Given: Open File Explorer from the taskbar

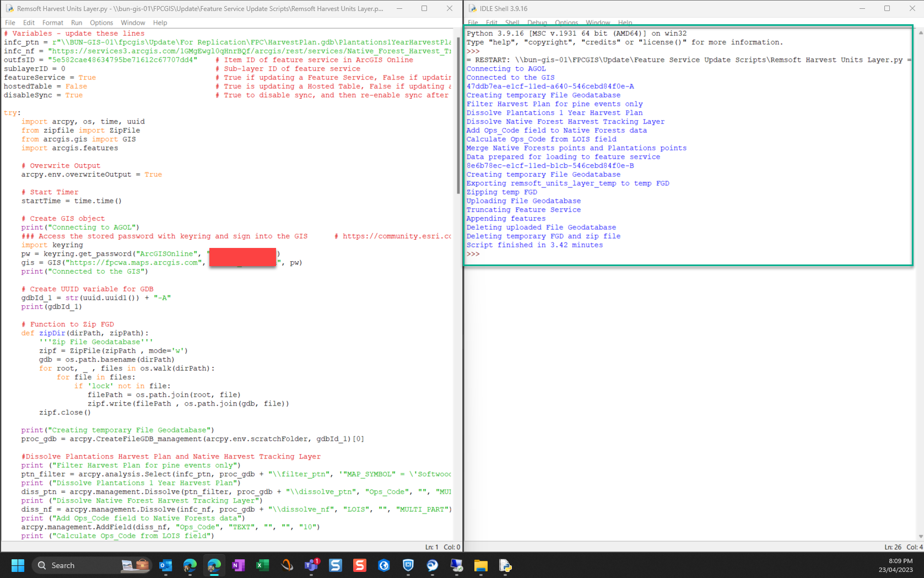Looking at the screenshot, I should (x=481, y=565).
